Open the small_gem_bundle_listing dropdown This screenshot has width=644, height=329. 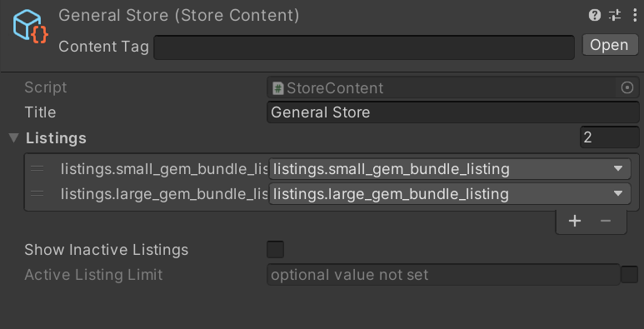pyautogui.click(x=450, y=169)
